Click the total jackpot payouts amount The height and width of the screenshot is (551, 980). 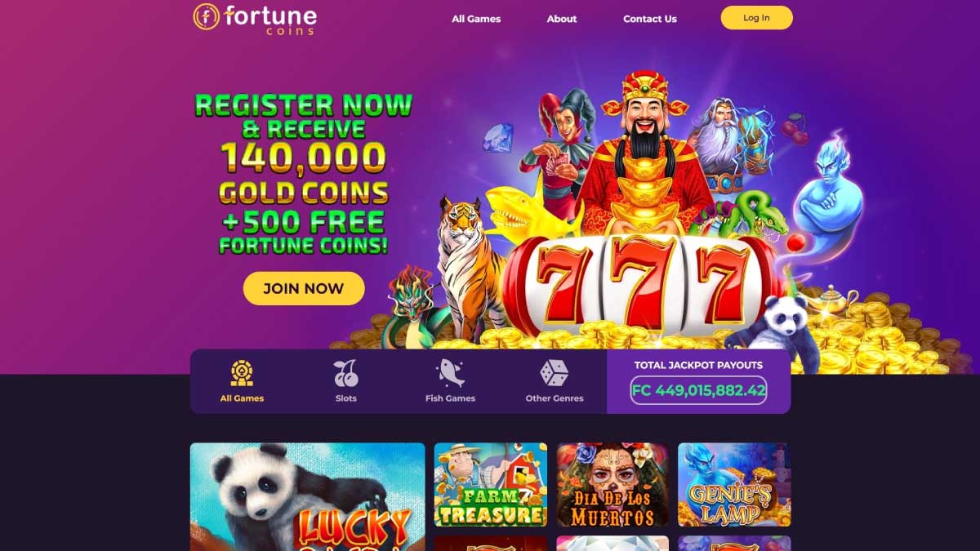click(x=698, y=390)
